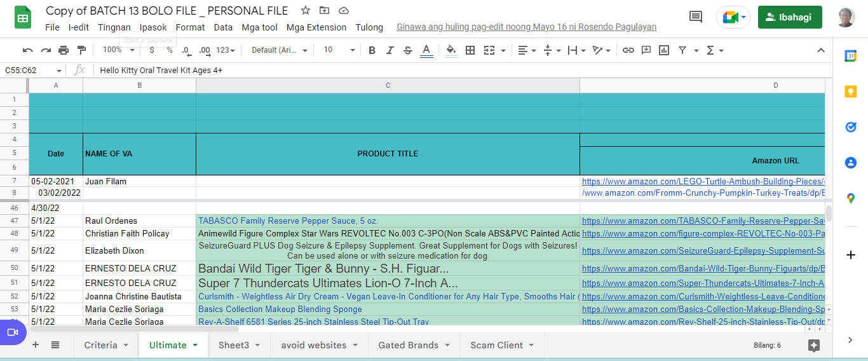Image resolution: width=868 pixels, height=361 pixels.
Task: Add a new sheet
Action: [x=36, y=345]
